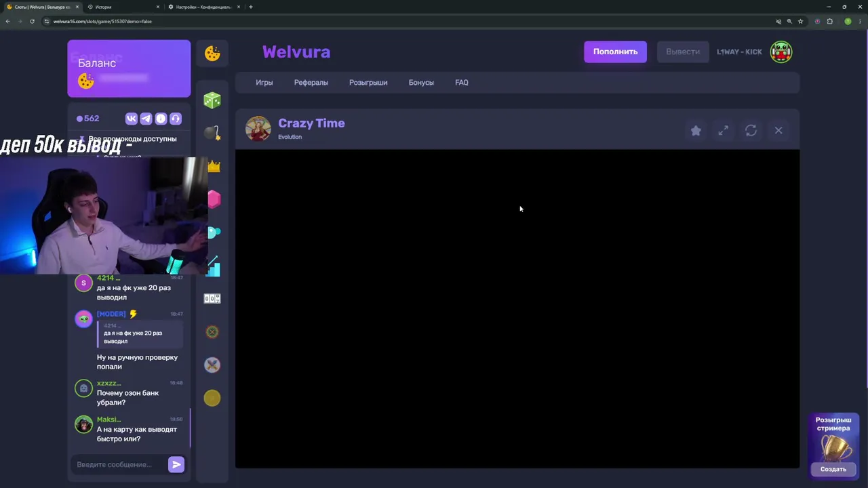Click the third round social icon

161,119
